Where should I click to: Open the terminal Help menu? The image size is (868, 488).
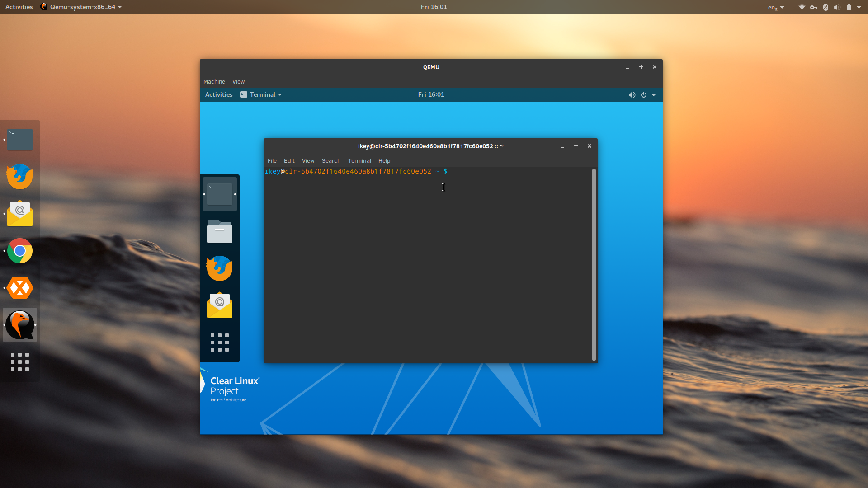click(384, 161)
